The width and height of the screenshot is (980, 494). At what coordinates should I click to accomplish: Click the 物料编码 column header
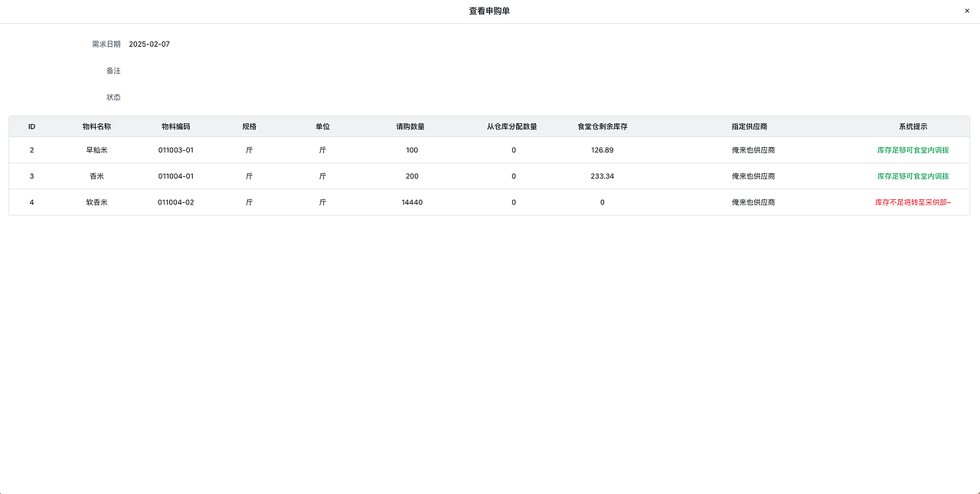(175, 126)
